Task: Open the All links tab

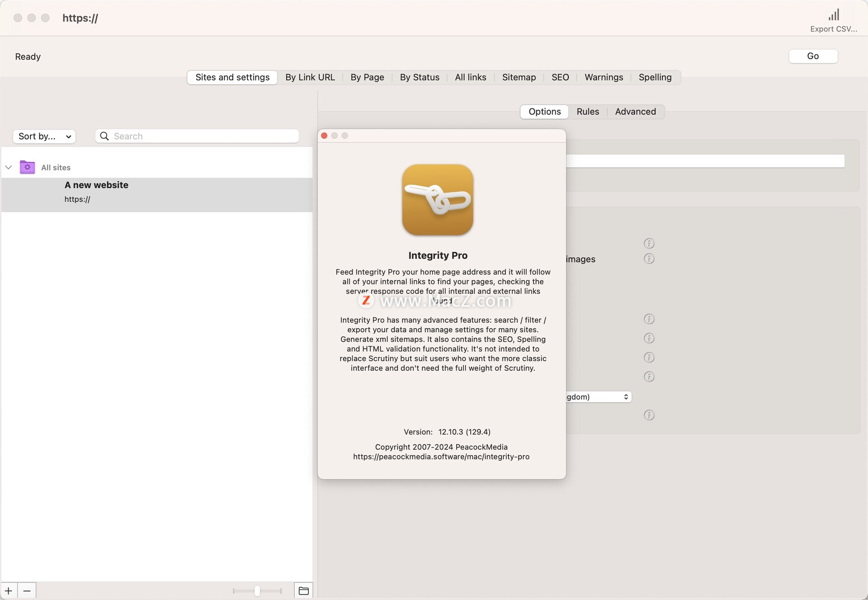Action: (x=471, y=77)
